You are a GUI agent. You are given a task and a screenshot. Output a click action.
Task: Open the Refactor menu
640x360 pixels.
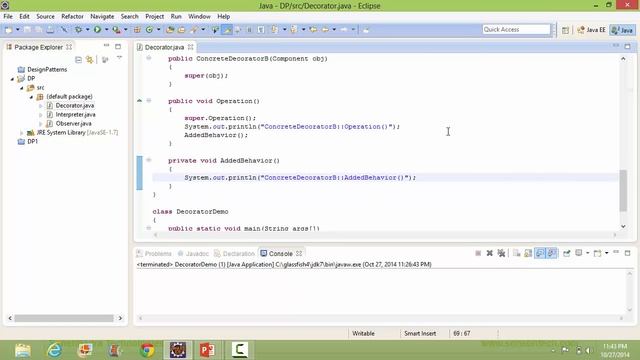pyautogui.click(x=72, y=16)
